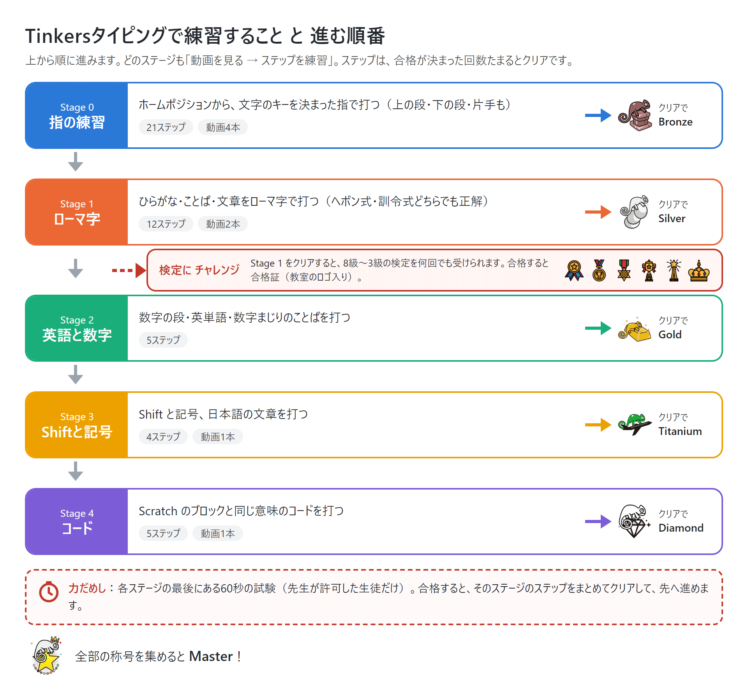Click the green arrow in Stage 2 row
The image size is (748, 700).
coord(598,328)
